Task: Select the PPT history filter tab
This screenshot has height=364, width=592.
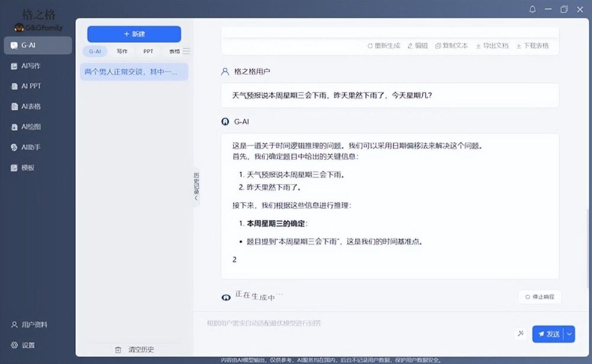Action: tap(149, 51)
